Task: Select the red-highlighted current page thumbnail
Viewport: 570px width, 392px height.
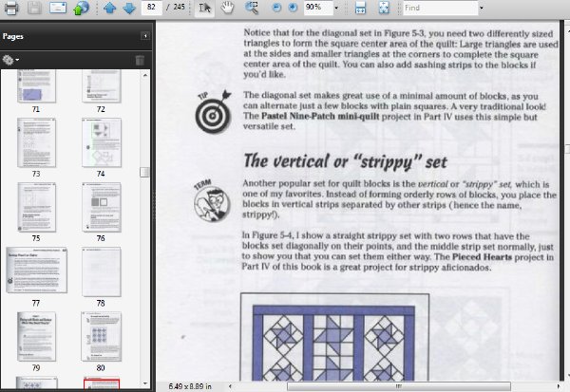Action: coord(102,383)
